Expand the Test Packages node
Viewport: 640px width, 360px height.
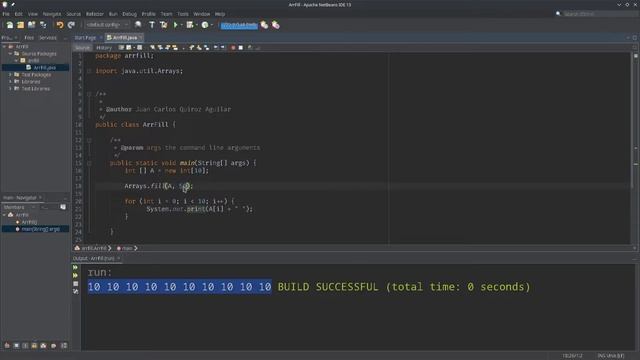10,75
